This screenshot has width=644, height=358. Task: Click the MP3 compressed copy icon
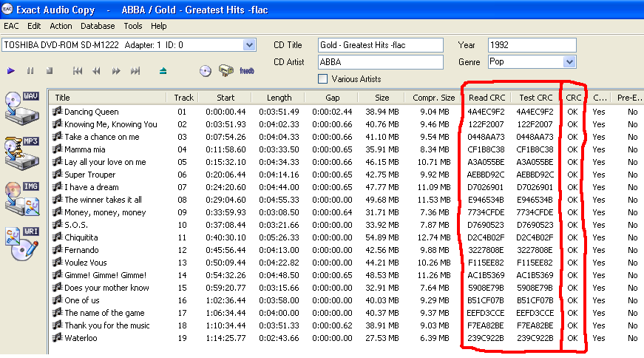pyautogui.click(x=21, y=152)
